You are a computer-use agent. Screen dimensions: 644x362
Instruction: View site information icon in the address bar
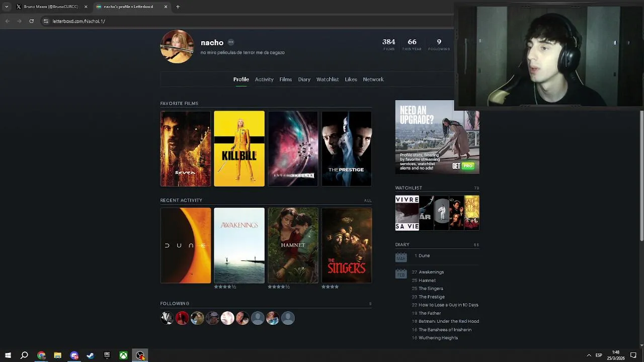[x=46, y=21]
